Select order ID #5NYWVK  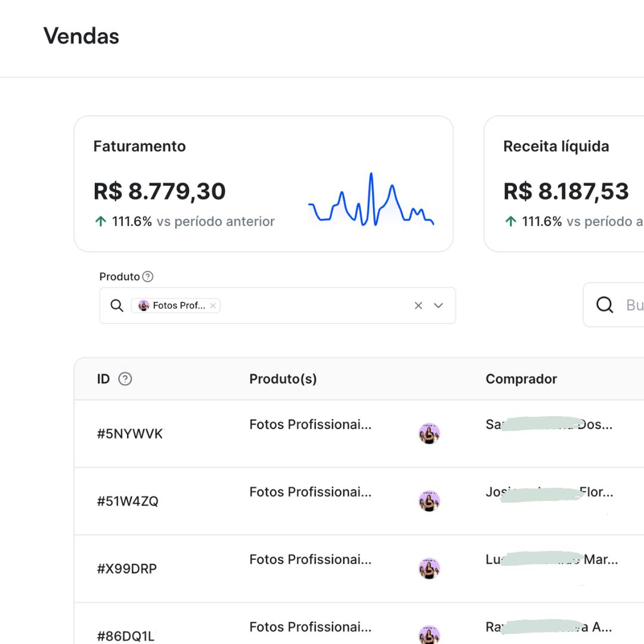(x=130, y=434)
